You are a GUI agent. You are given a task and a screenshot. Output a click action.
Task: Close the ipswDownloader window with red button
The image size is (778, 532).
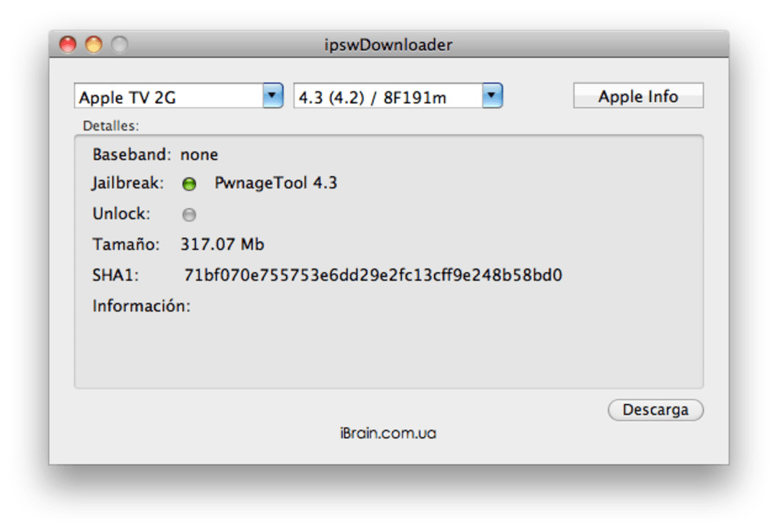tap(68, 45)
